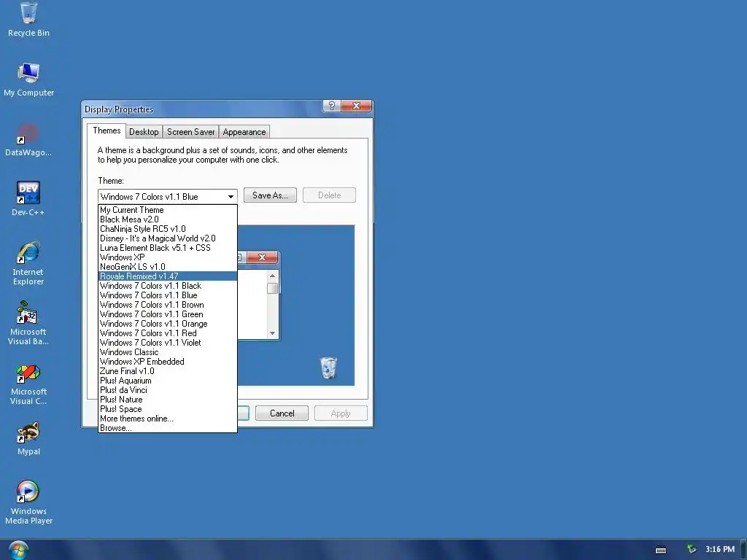This screenshot has width=747, height=560.
Task: Choose the Windows Classic theme
Action: click(x=168, y=352)
